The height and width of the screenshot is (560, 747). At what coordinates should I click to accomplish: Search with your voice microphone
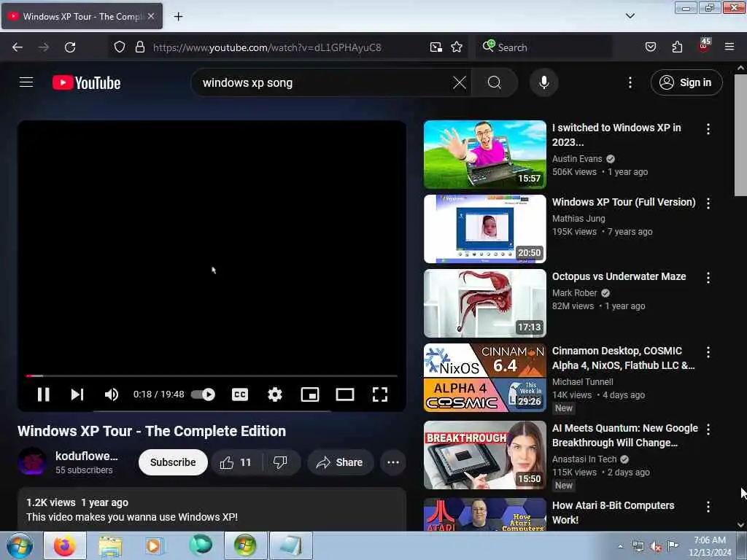tap(543, 83)
